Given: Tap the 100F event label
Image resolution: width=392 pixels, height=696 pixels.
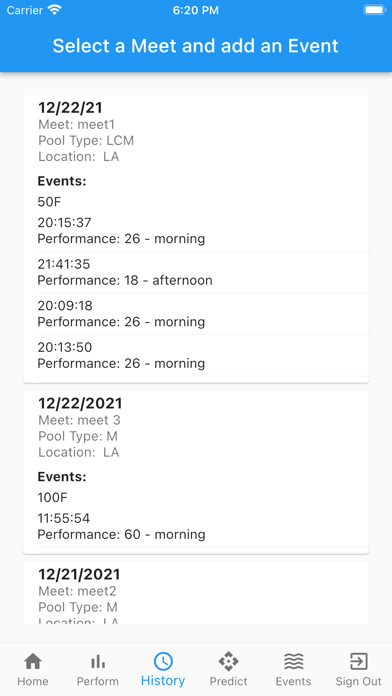Looking at the screenshot, I should tap(52, 498).
